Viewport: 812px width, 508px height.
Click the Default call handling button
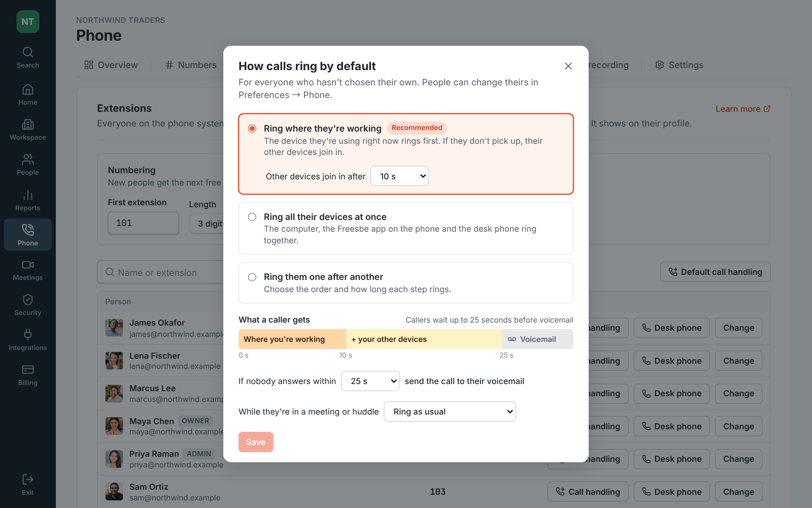click(716, 272)
